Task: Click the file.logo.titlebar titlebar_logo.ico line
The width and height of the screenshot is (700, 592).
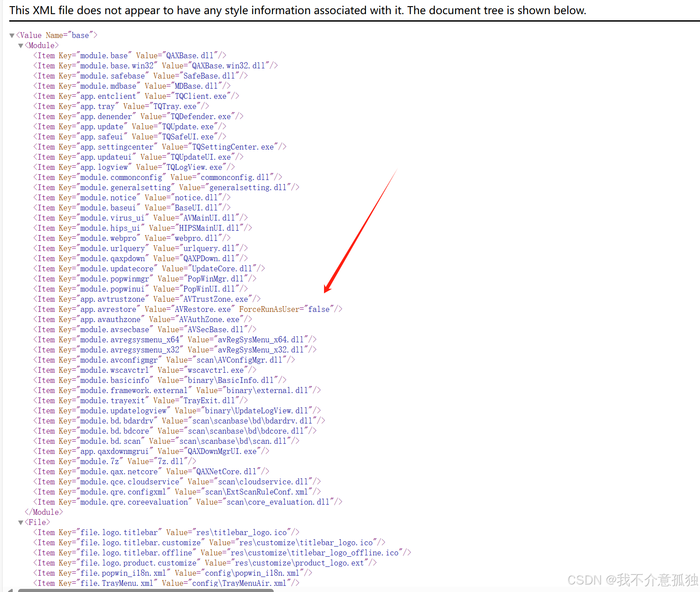Action: tap(166, 532)
